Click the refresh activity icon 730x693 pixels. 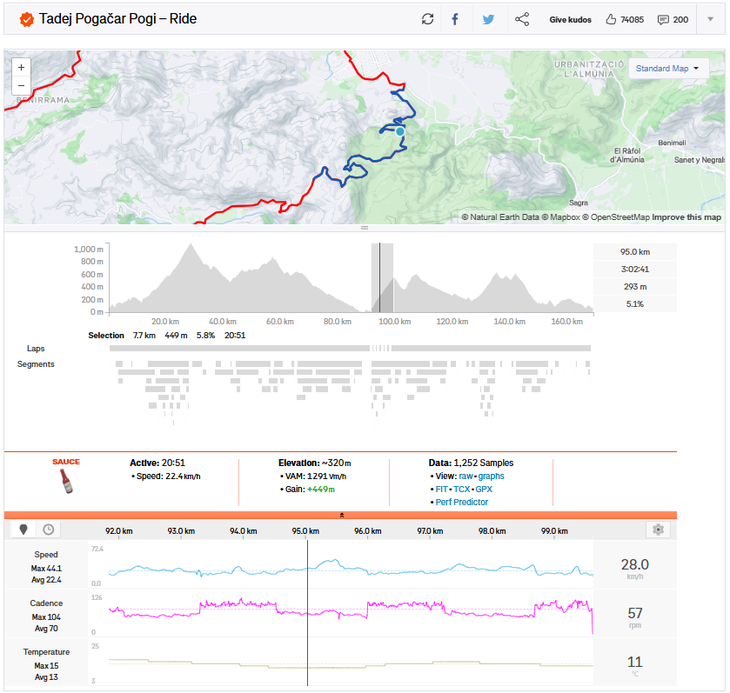[x=427, y=19]
